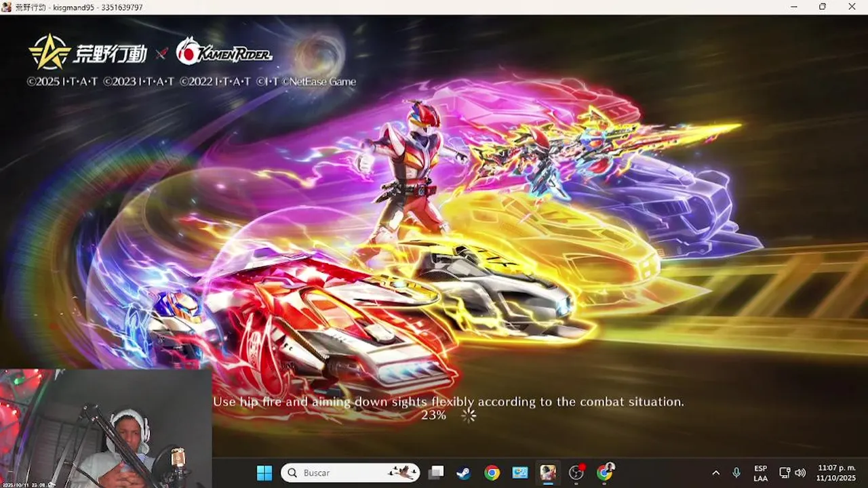Viewport: 868px width, 488px height.
Task: Click the ©2025 I·T·A·T copyright text
Action: (62, 82)
